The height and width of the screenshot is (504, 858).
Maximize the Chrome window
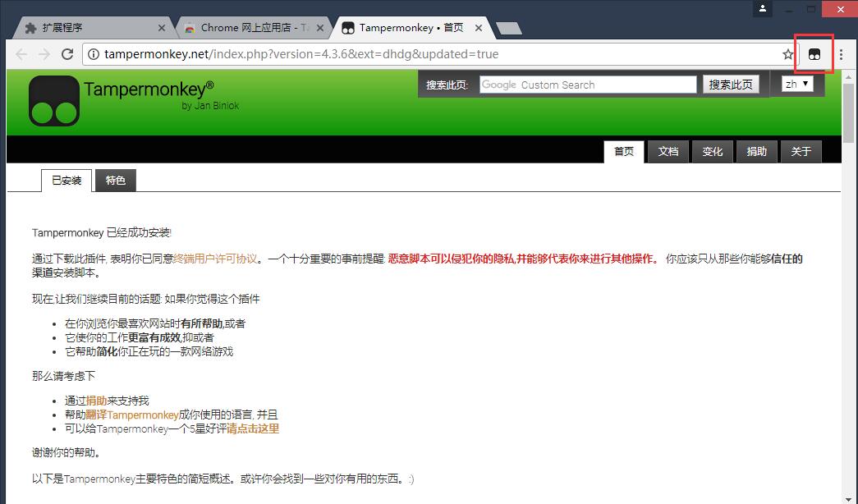pyautogui.click(x=811, y=9)
